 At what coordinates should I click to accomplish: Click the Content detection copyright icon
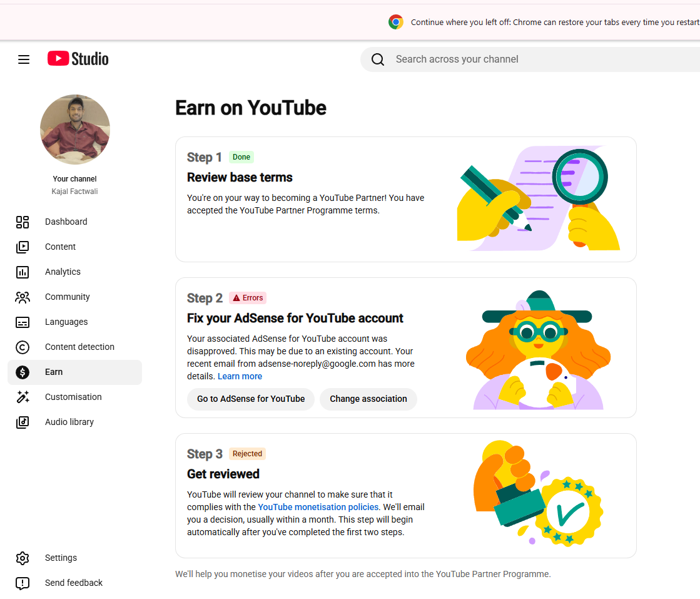click(23, 347)
